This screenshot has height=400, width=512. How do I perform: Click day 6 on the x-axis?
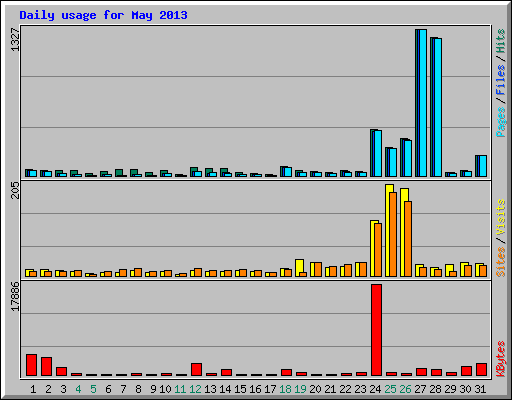coord(108,389)
